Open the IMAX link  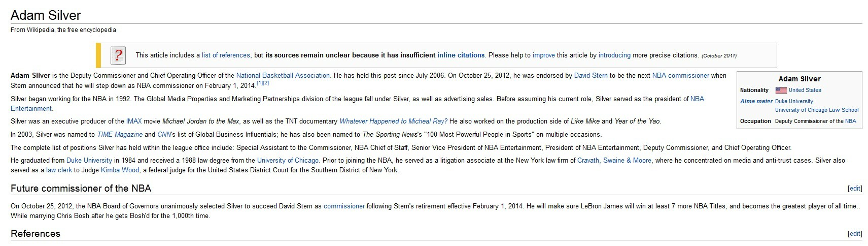point(134,121)
